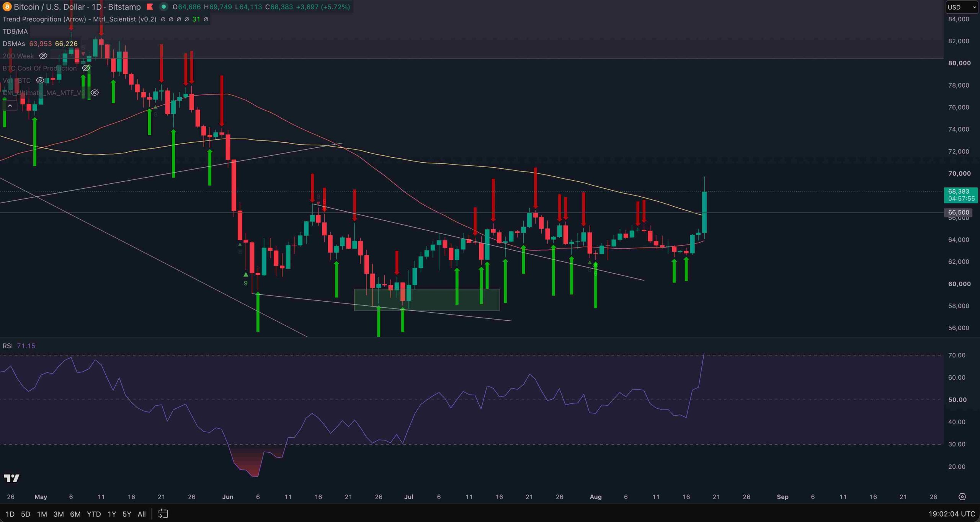Click the red flag icon beside Bitstamp
Image resolution: width=980 pixels, height=522 pixels.
click(x=150, y=7)
